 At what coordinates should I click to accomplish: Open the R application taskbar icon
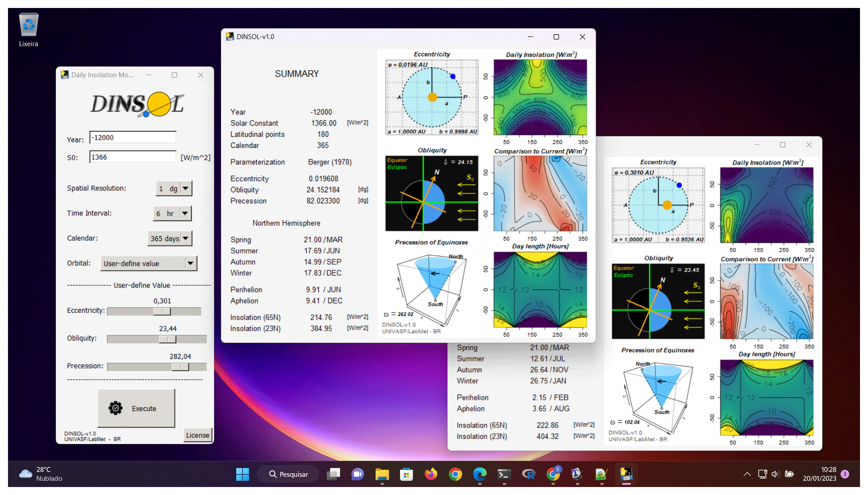pyautogui.click(x=528, y=475)
